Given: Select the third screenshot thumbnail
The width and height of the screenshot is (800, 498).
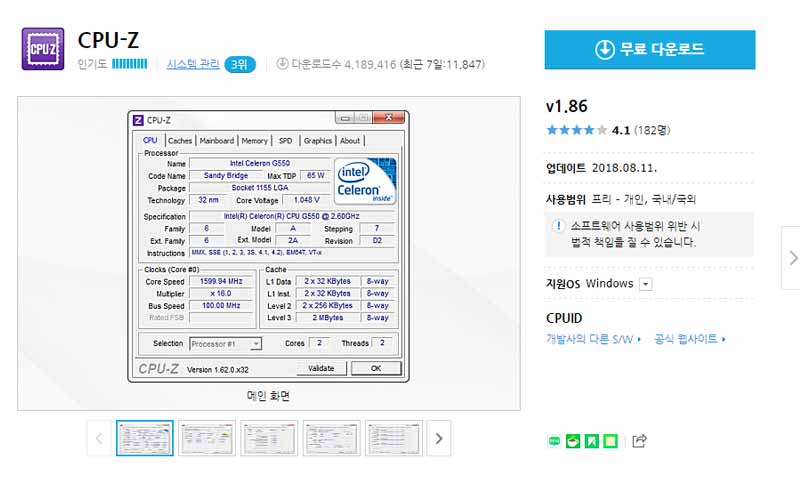Looking at the screenshot, I should point(269,438).
